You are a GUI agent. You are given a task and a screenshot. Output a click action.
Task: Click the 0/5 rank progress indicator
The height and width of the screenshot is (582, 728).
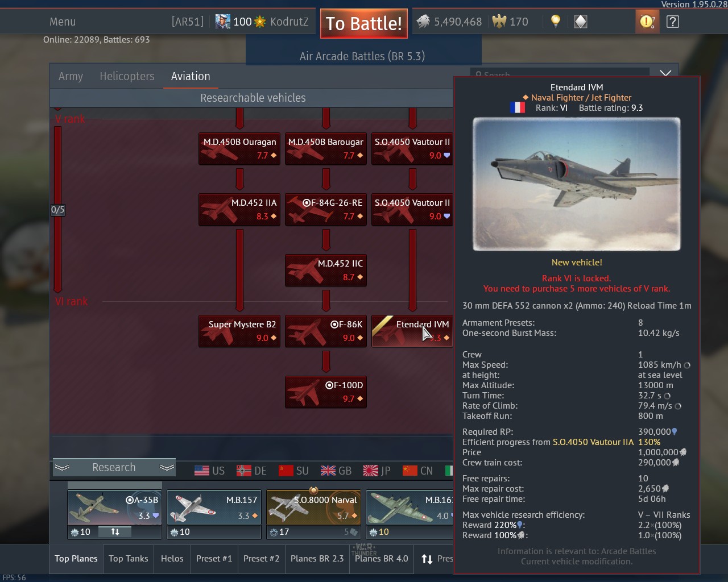[x=57, y=210]
